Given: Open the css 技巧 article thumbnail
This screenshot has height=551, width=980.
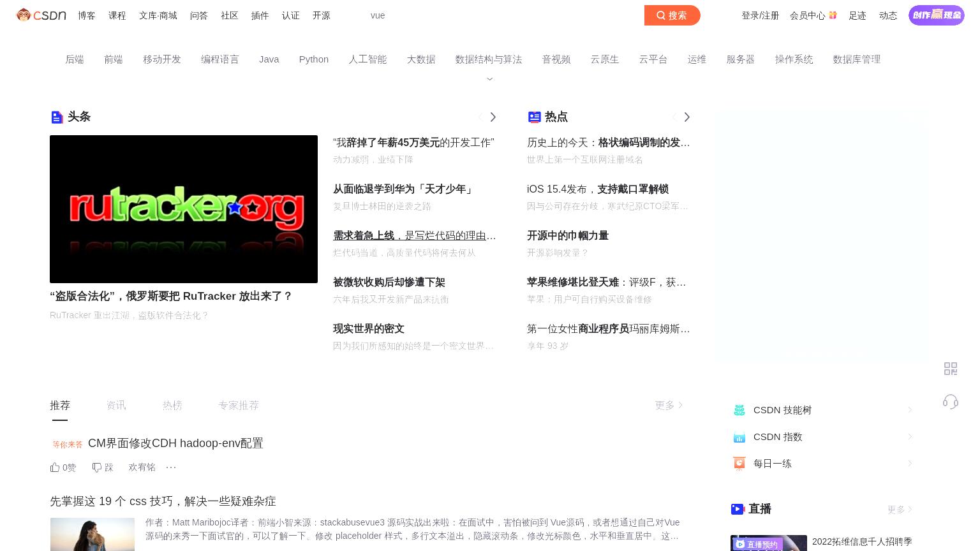Looking at the screenshot, I should [93, 534].
